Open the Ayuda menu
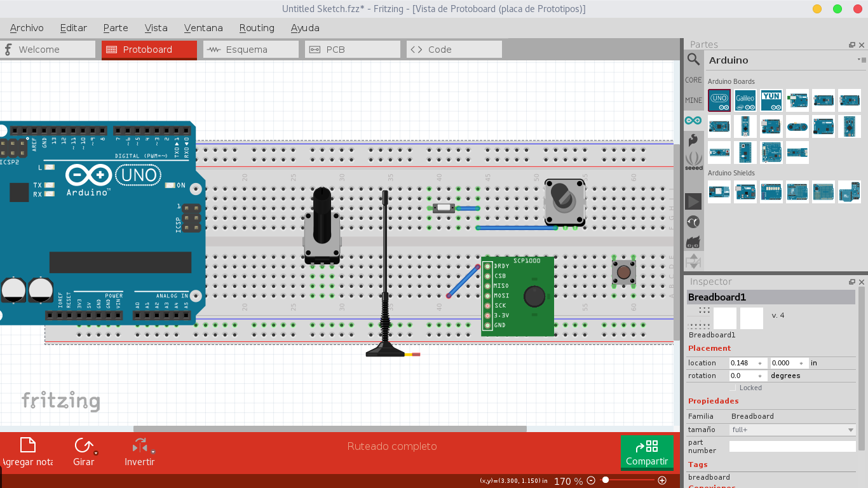This screenshot has height=488, width=868. pos(305,28)
